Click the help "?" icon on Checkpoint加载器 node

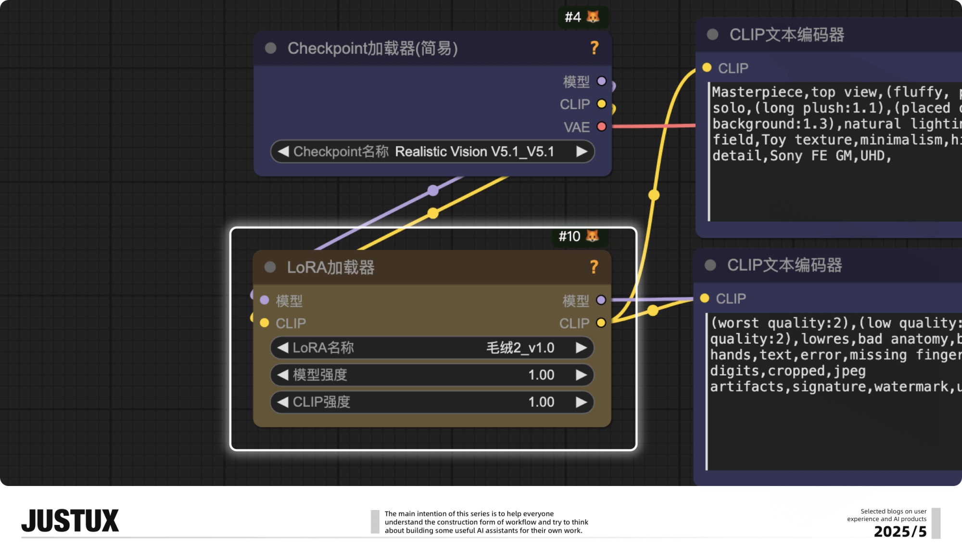click(595, 48)
